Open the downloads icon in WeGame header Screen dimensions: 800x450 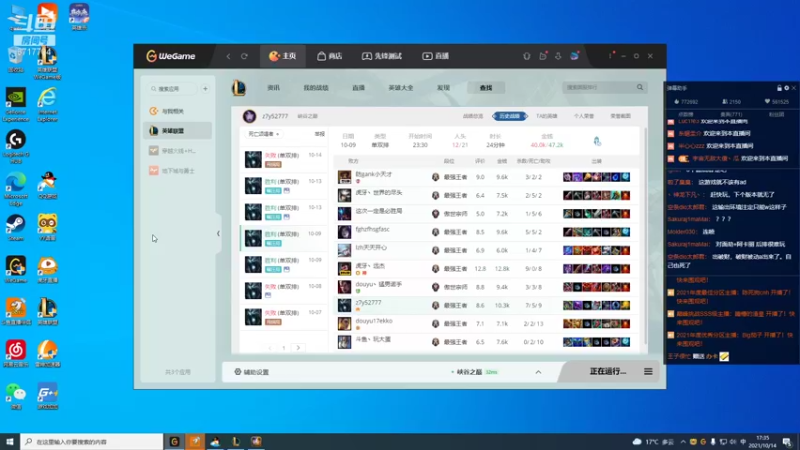point(558,56)
